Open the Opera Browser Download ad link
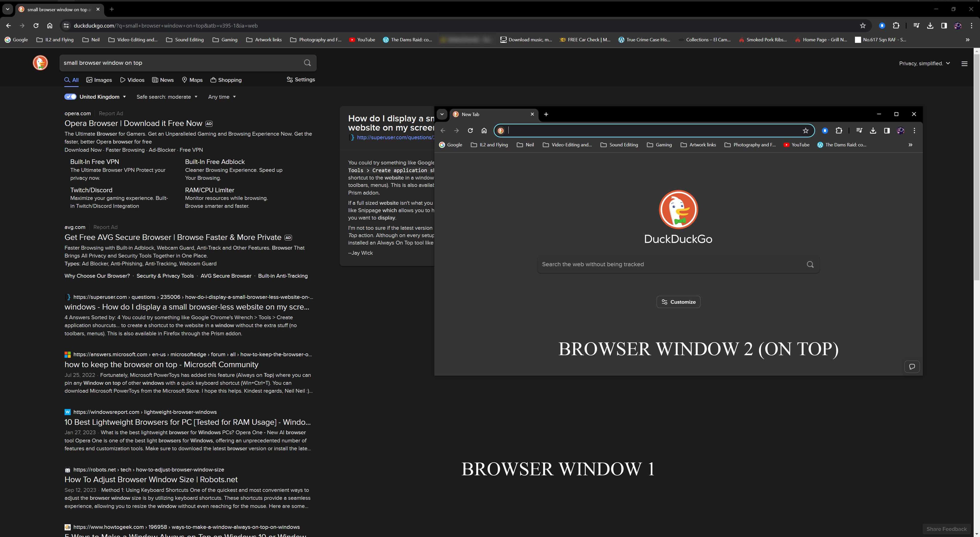 pyautogui.click(x=133, y=123)
